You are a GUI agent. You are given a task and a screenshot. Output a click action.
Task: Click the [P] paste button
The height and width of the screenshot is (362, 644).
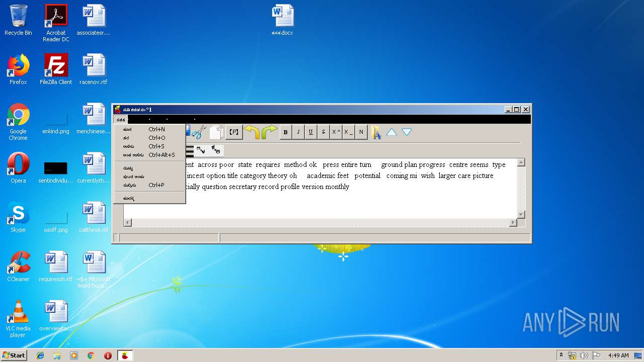[x=234, y=132]
